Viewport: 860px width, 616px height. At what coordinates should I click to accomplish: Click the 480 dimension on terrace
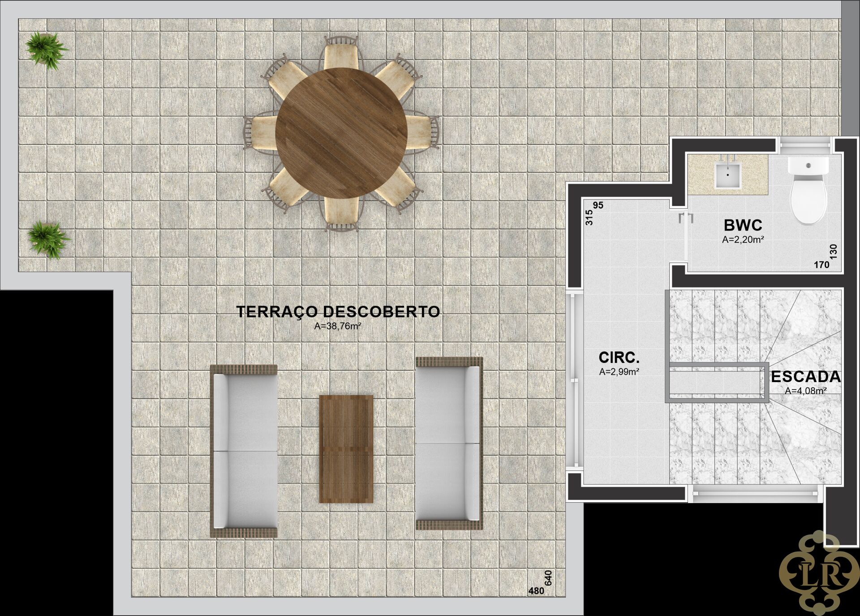coord(536,590)
